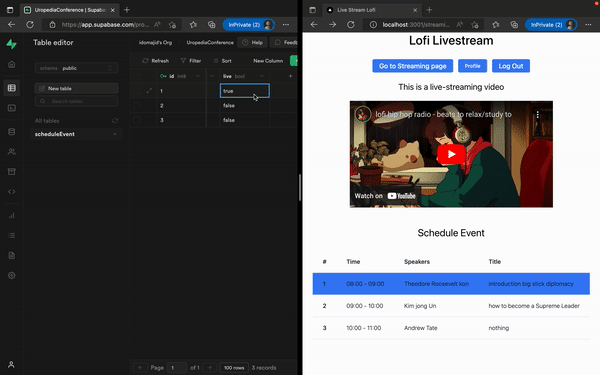Click the idomajid's Org breadcrumb
This screenshot has width=600, height=375.
(x=155, y=42)
